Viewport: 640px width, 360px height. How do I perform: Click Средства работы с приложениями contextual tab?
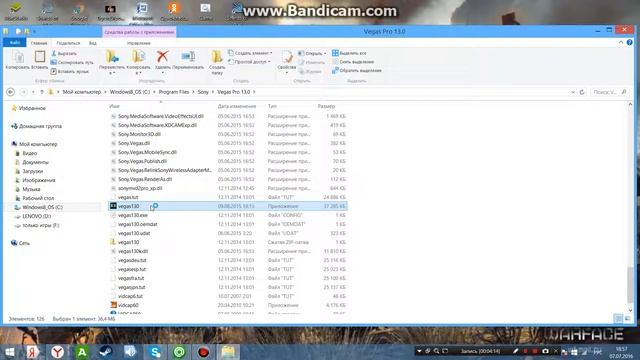139,32
